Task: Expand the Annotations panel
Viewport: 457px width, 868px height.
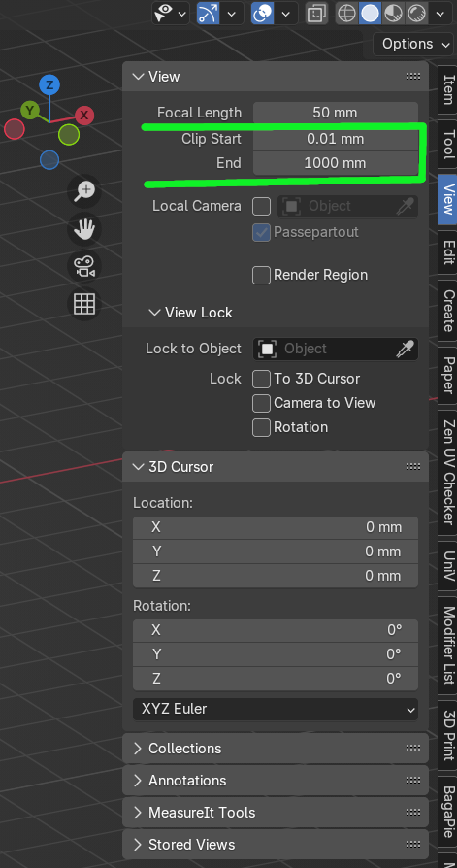Action: [x=276, y=781]
